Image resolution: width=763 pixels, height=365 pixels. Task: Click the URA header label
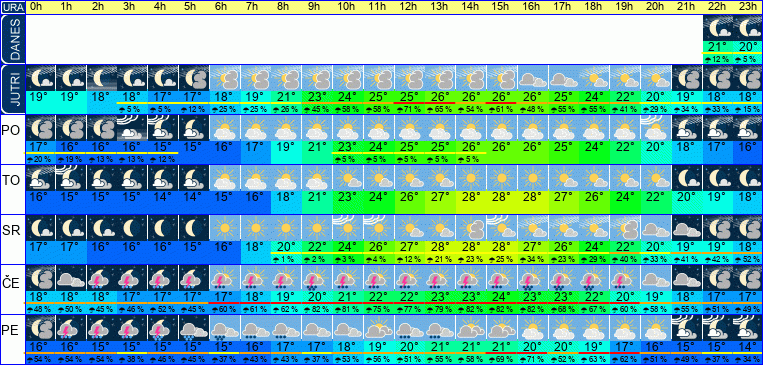12,7
